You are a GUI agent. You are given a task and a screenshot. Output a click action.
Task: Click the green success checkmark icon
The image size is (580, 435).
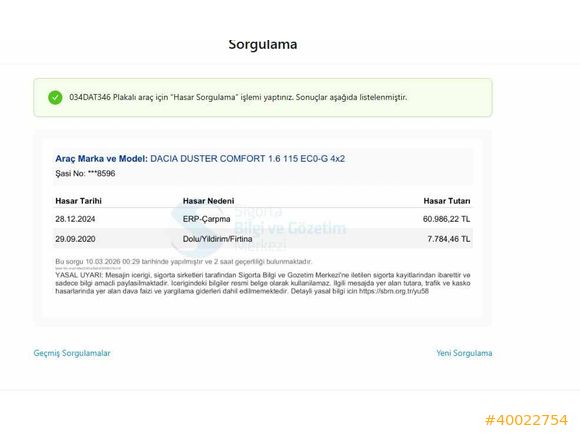click(55, 98)
